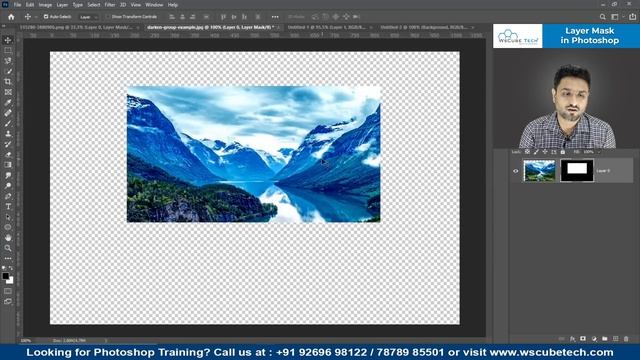Go to the Home screen icon
Viewport: 640px width, 360px height.
coord(11,17)
